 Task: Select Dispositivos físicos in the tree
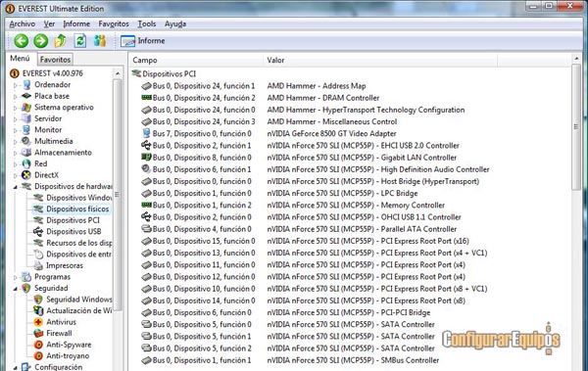(77, 209)
